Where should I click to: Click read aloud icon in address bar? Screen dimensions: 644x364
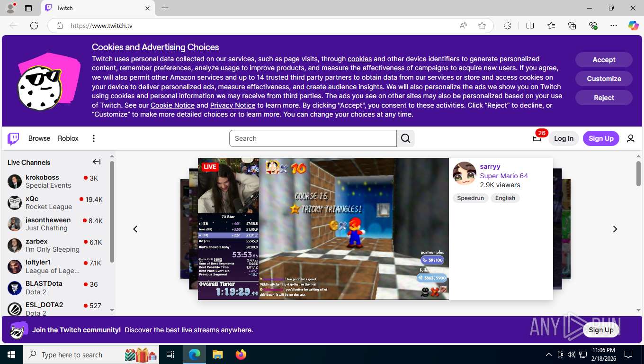tap(463, 26)
